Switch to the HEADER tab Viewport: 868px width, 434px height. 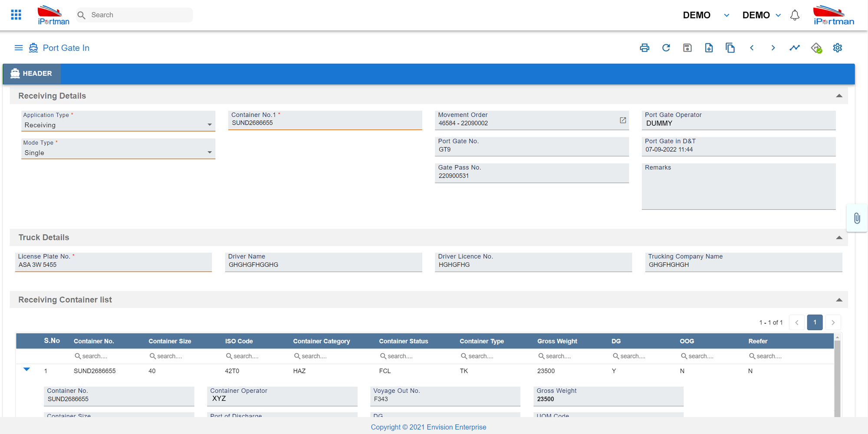point(32,73)
